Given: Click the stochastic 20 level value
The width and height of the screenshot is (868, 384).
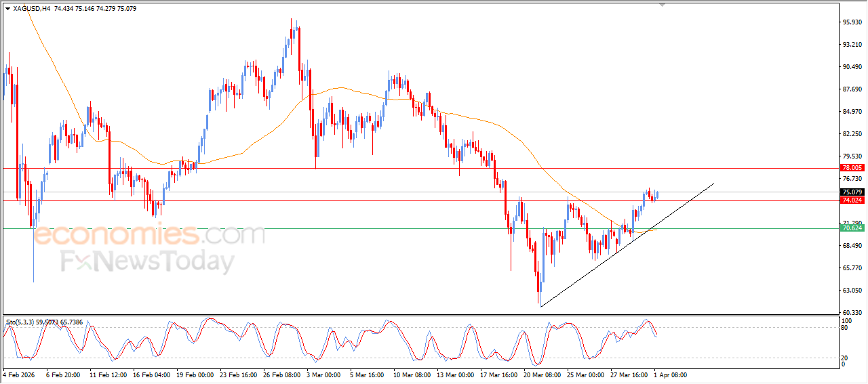Looking at the screenshot, I should click(x=845, y=358).
